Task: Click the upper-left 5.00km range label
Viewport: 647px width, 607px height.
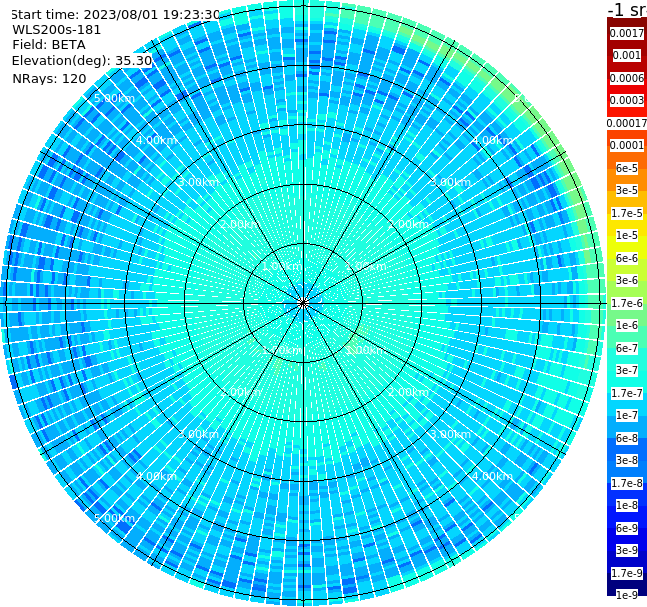Action: 114,98
